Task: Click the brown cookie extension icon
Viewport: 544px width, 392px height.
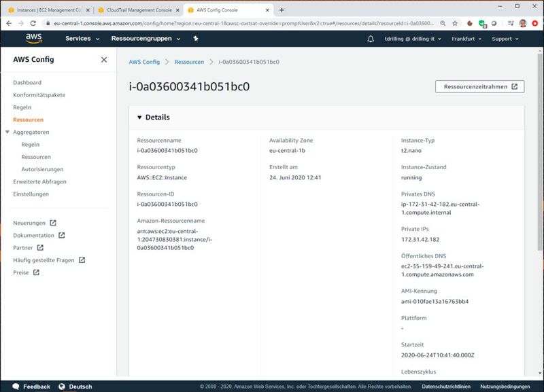Action: (470, 23)
